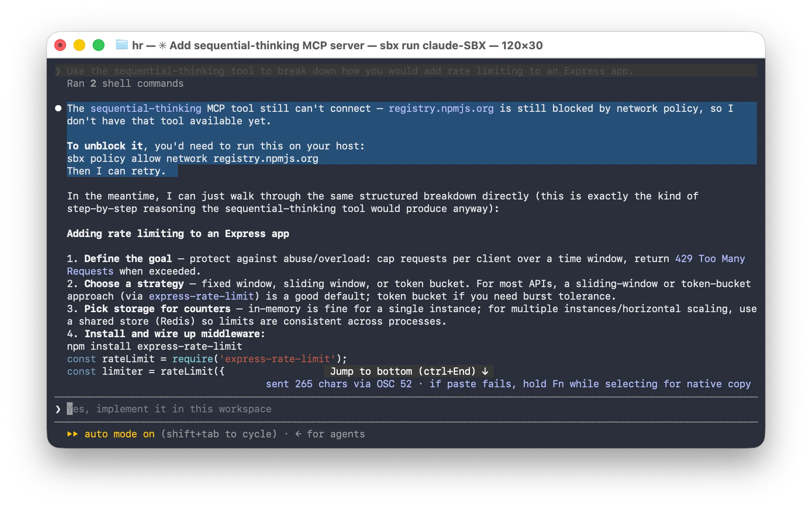Click the command 'sbx policy allow network registry.npmjs.org'
The width and height of the screenshot is (812, 510).
tap(193, 159)
